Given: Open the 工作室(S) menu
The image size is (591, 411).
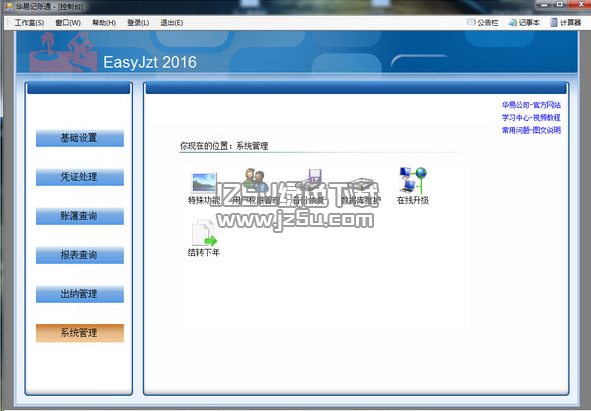Looking at the screenshot, I should click(x=29, y=23).
